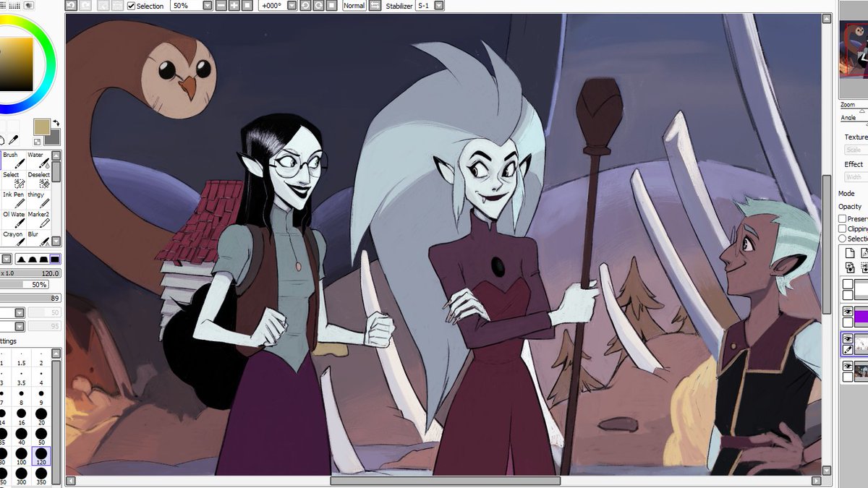This screenshot has height=488, width=868.
Task: Pick the custom 'thingy' brush
Action: 38,199
